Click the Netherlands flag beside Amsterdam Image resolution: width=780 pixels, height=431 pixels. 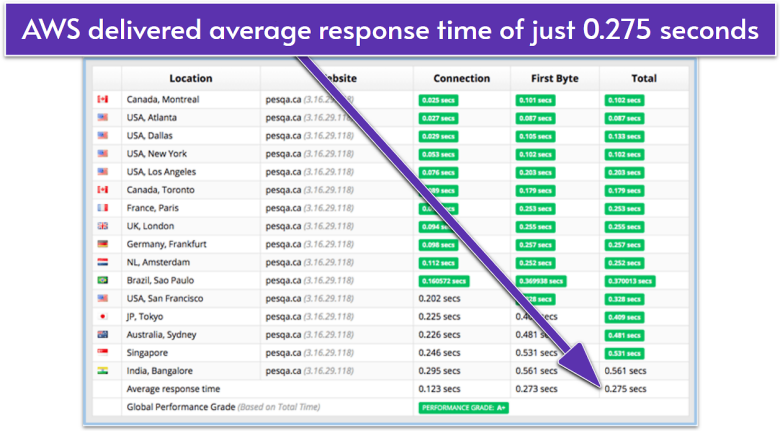tap(102, 262)
